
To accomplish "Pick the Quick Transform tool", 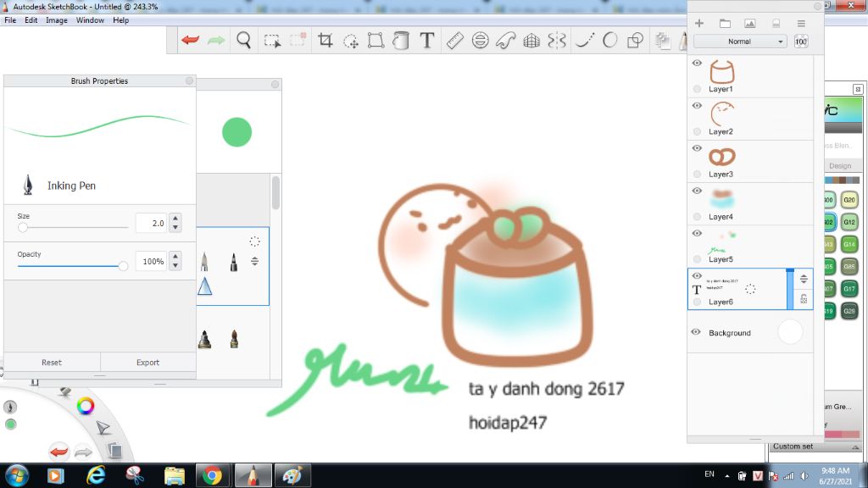I will pyautogui.click(x=350, y=41).
